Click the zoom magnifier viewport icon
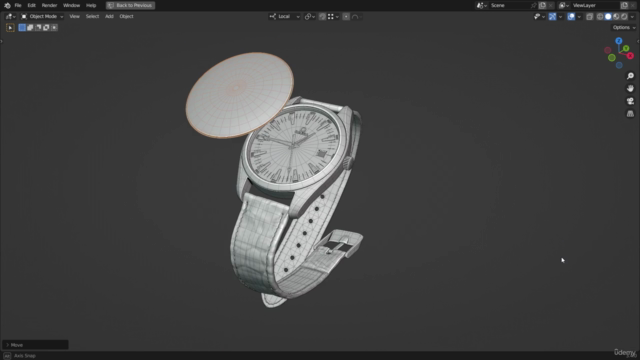The height and width of the screenshot is (360, 640). (x=630, y=76)
